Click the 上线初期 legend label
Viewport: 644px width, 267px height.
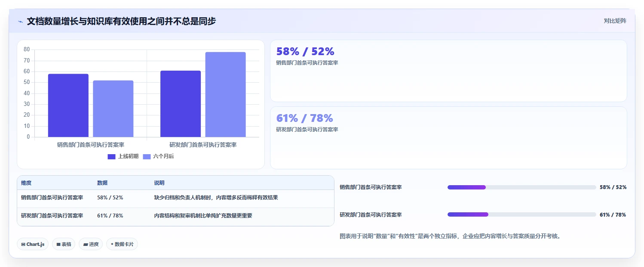[x=128, y=156]
